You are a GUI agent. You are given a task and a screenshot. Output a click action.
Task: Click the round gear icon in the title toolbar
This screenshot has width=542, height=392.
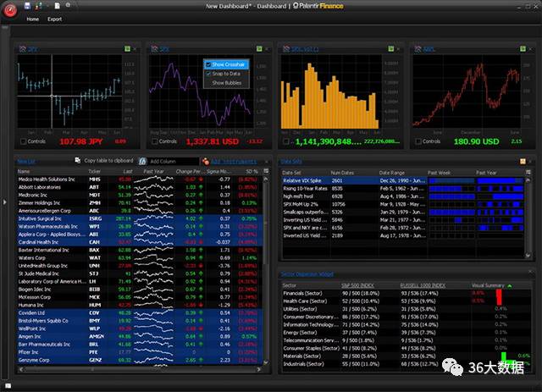tap(68, 5)
